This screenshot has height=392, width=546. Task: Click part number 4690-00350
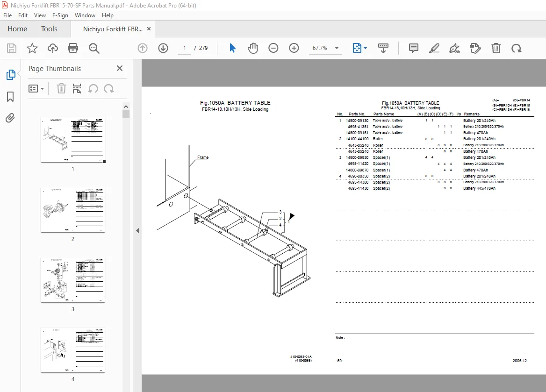pos(358,176)
